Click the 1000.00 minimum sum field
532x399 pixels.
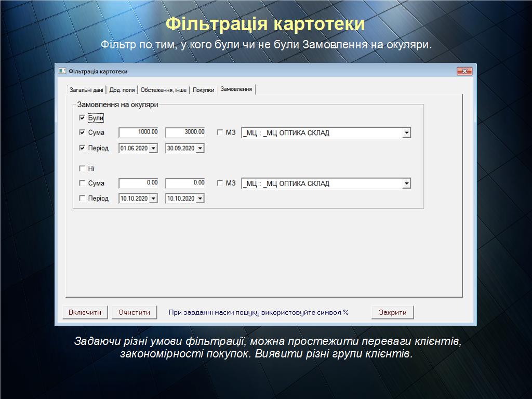[139, 132]
